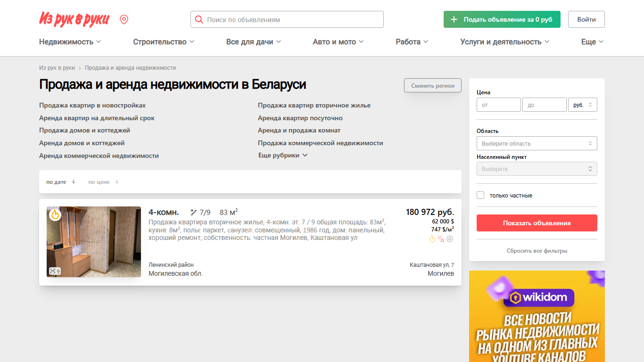Click the photo count icon on the listing thumbnail

click(52, 271)
